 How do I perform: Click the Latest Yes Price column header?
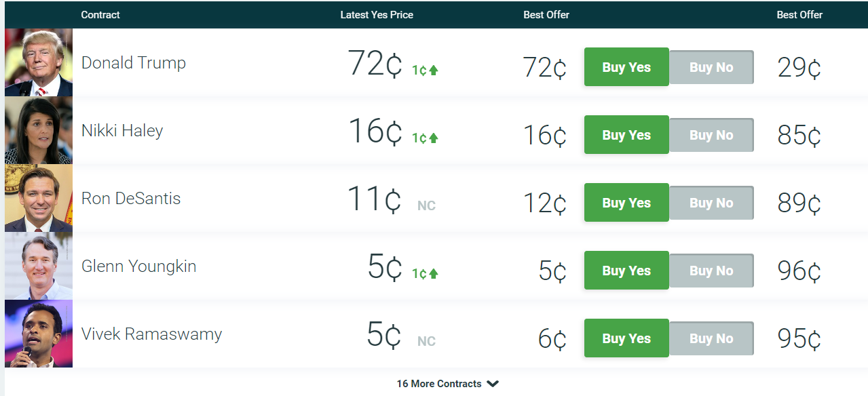377,15
